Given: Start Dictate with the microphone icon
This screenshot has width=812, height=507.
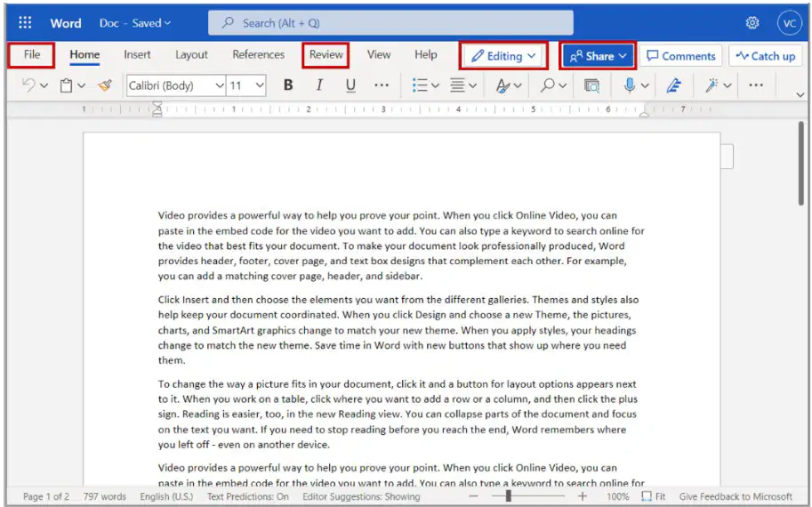Looking at the screenshot, I should coord(629,84).
